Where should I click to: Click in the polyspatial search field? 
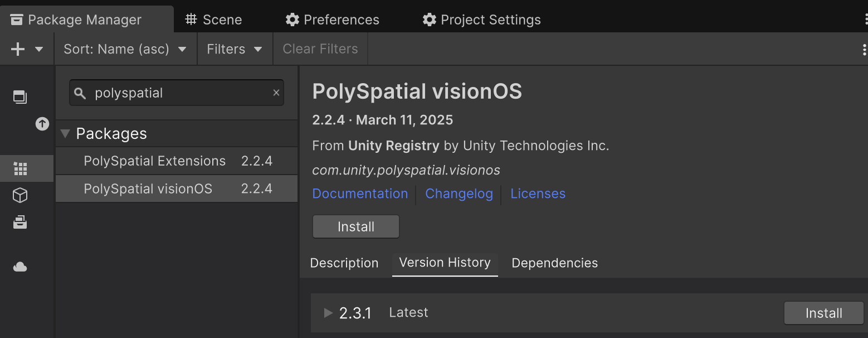178,93
